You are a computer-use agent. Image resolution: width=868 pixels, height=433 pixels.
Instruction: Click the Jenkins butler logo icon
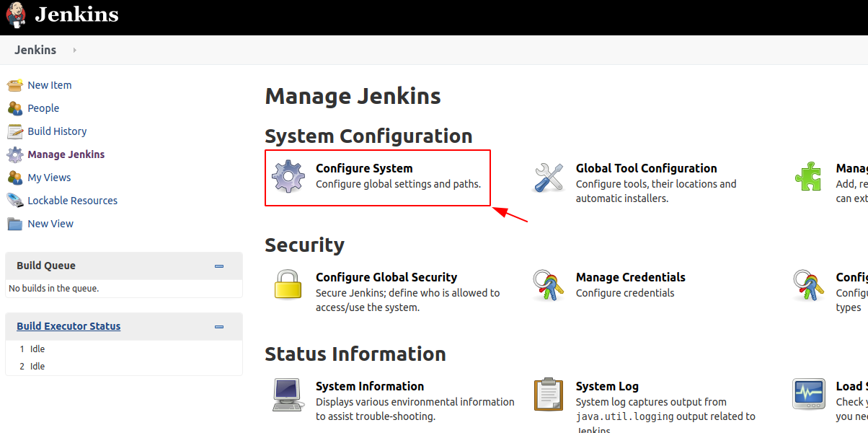coord(16,15)
